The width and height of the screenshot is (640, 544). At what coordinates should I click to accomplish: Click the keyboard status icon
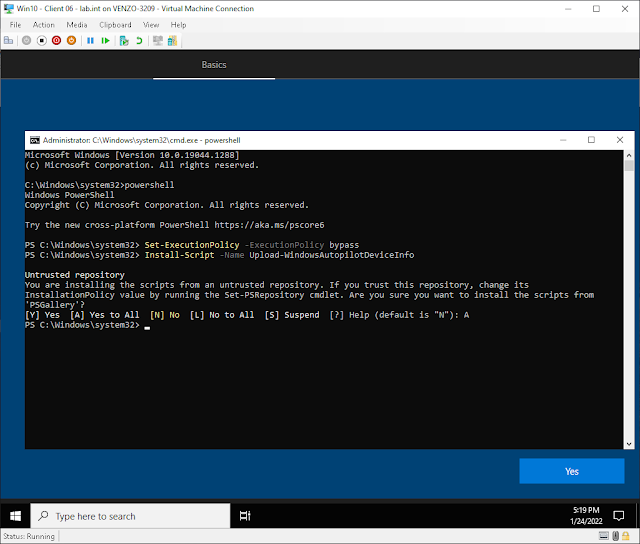[x=604, y=536]
